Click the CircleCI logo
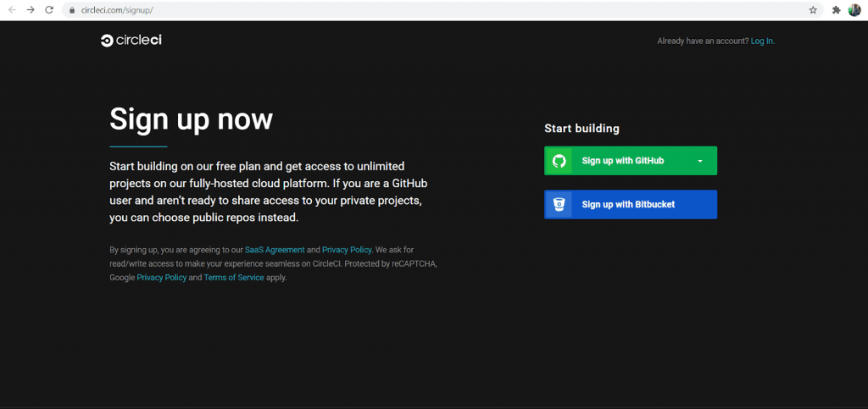The height and width of the screenshot is (409, 868). 131,41
